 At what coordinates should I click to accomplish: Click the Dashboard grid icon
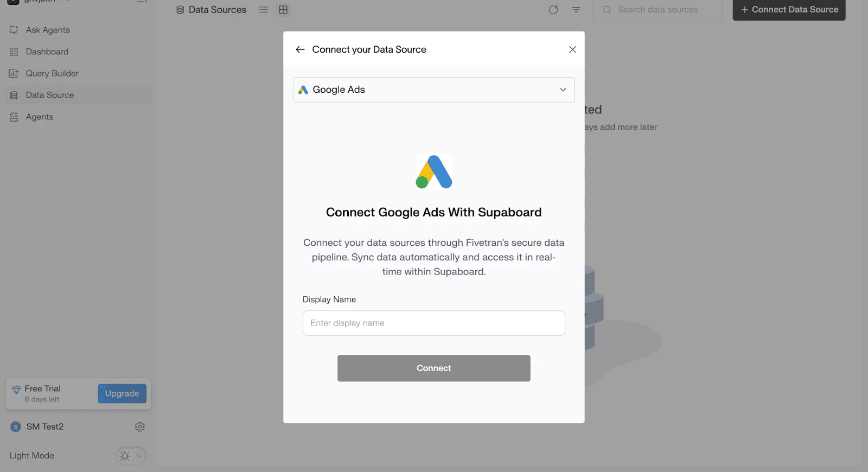(14, 52)
